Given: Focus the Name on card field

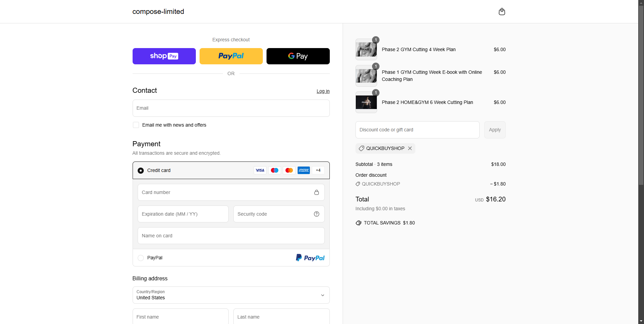Looking at the screenshot, I should [231, 236].
